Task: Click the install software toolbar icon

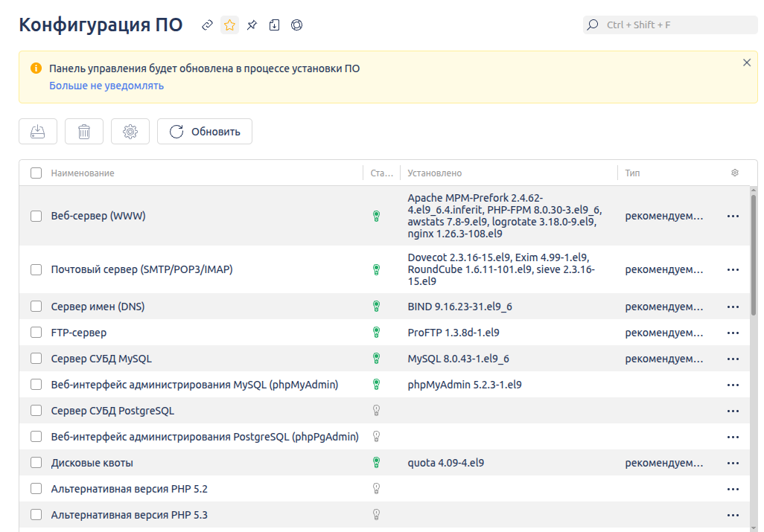Action: pos(38,132)
